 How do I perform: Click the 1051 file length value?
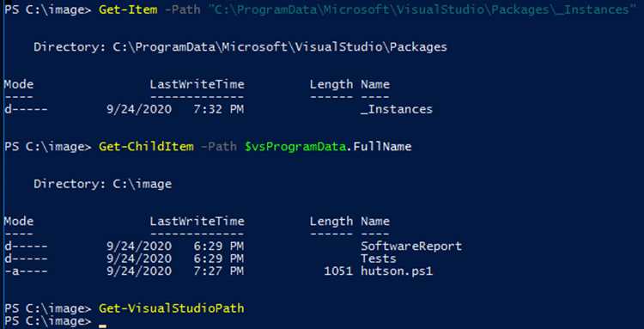[338, 271]
